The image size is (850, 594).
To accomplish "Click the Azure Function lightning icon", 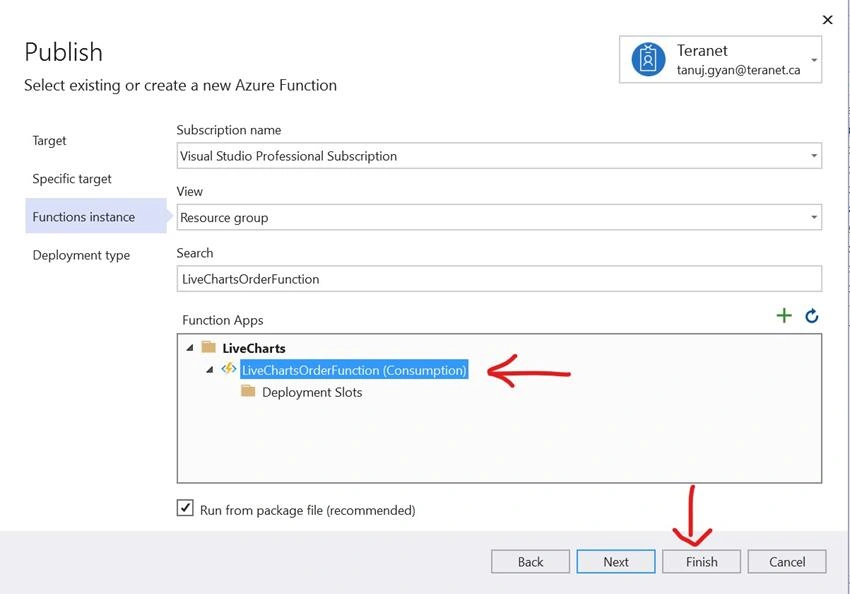I will [x=229, y=369].
